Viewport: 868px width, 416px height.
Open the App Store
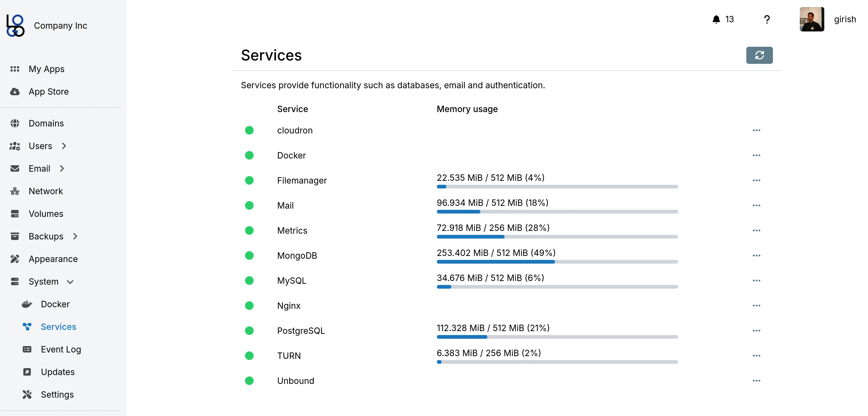[49, 91]
